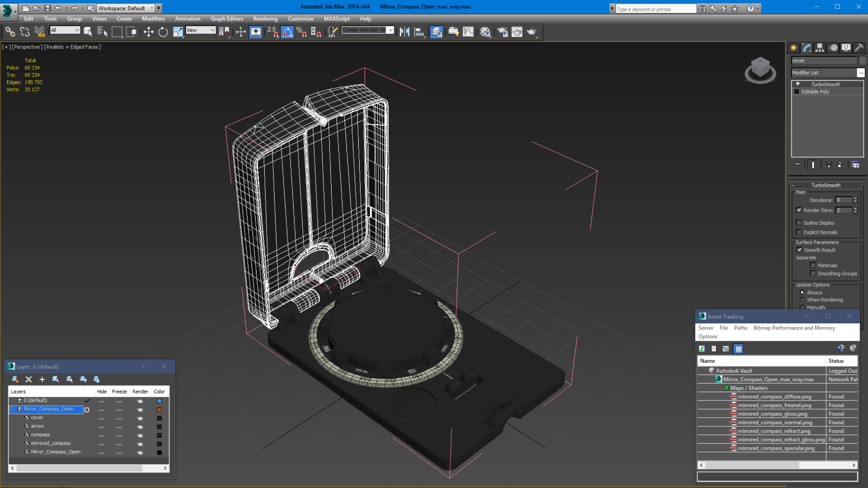Image resolution: width=868 pixels, height=488 pixels.
Task: Open the Paths menu in Asset Tracking
Action: point(740,328)
